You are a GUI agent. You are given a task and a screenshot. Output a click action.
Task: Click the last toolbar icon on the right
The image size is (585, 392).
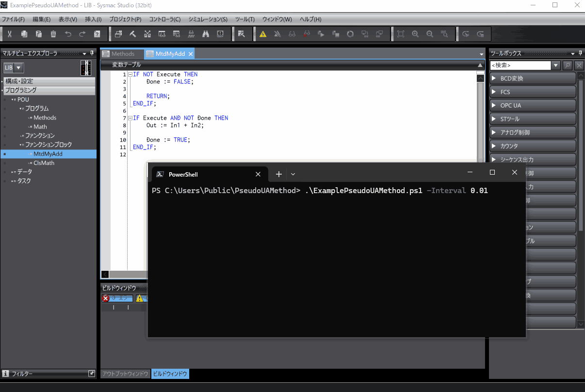pyautogui.click(x=480, y=34)
